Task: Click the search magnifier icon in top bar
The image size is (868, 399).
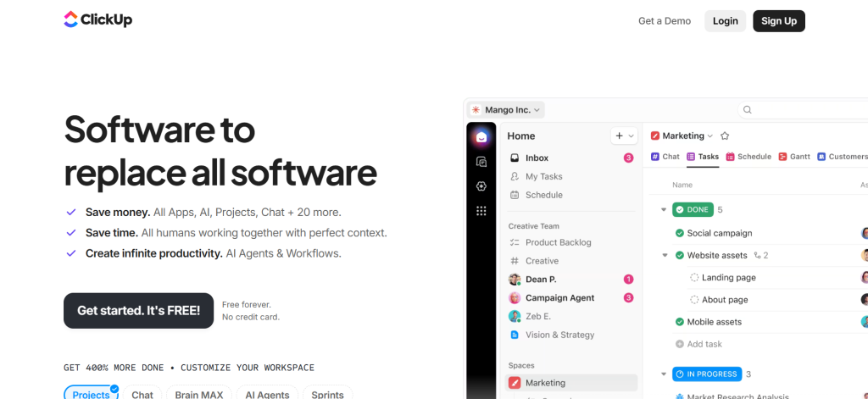Action: (x=747, y=110)
